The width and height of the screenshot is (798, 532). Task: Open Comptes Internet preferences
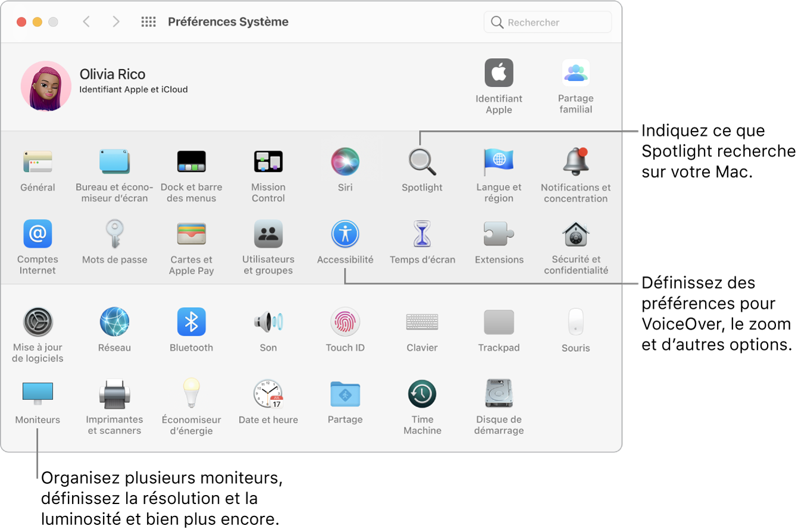coord(37,234)
